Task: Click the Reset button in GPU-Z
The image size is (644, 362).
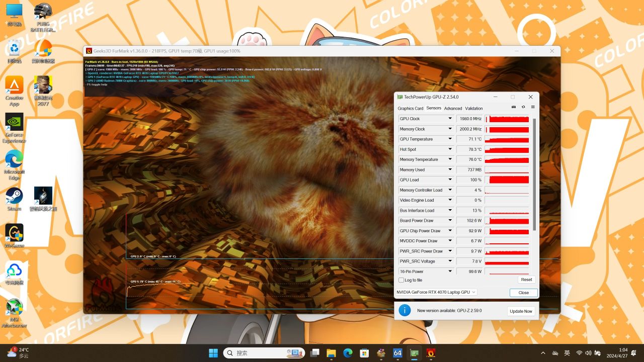Action: [526, 280]
